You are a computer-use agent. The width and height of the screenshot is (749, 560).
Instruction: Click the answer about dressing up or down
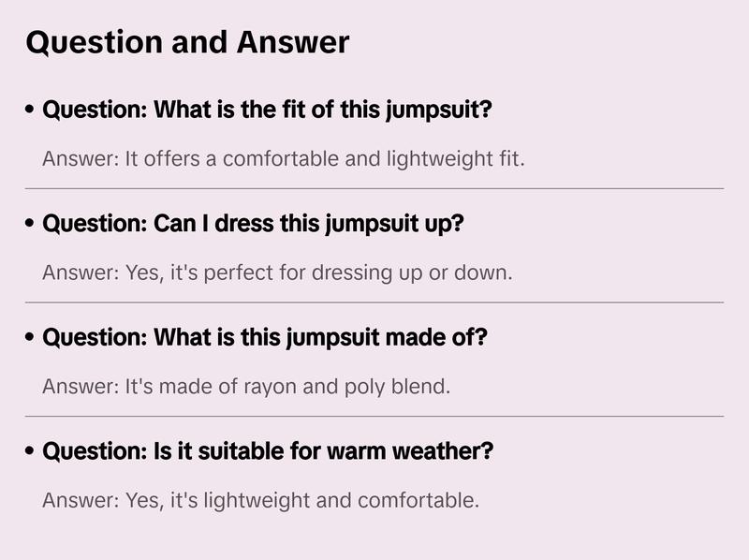[x=278, y=273]
